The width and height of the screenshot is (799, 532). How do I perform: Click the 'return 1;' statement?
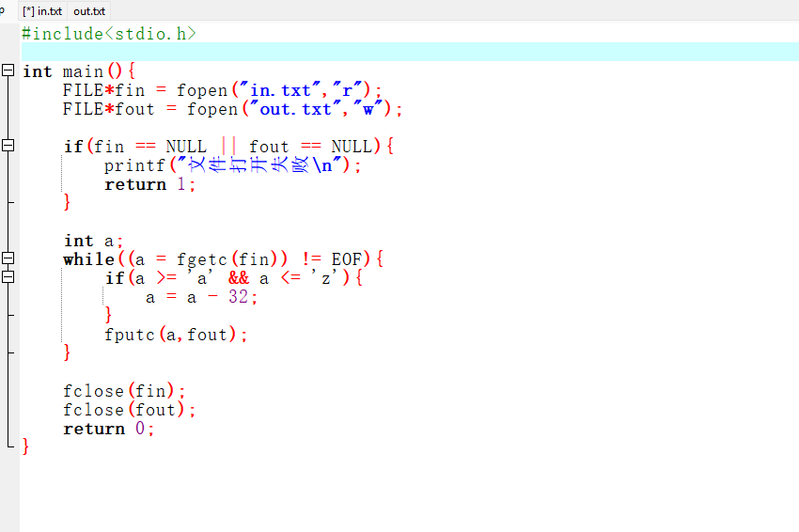149,184
